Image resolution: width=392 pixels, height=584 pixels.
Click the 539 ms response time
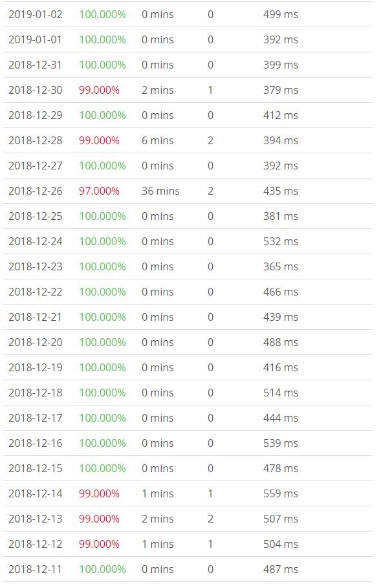pyautogui.click(x=281, y=443)
